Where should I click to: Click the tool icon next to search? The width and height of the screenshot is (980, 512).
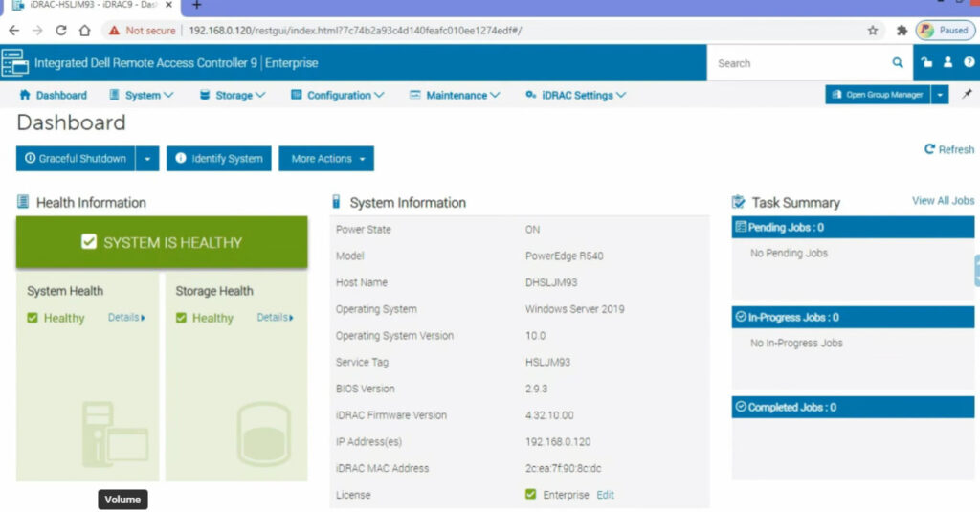click(x=926, y=62)
